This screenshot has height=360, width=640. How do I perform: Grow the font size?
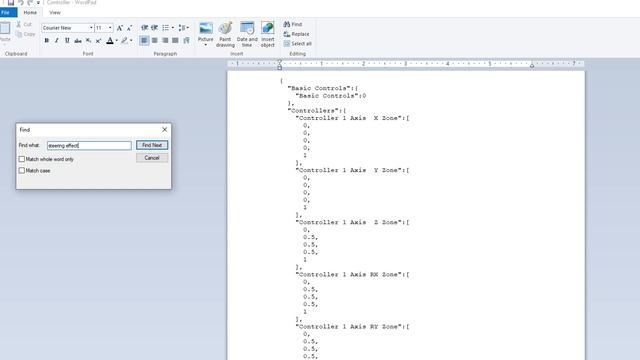pyautogui.click(x=120, y=28)
